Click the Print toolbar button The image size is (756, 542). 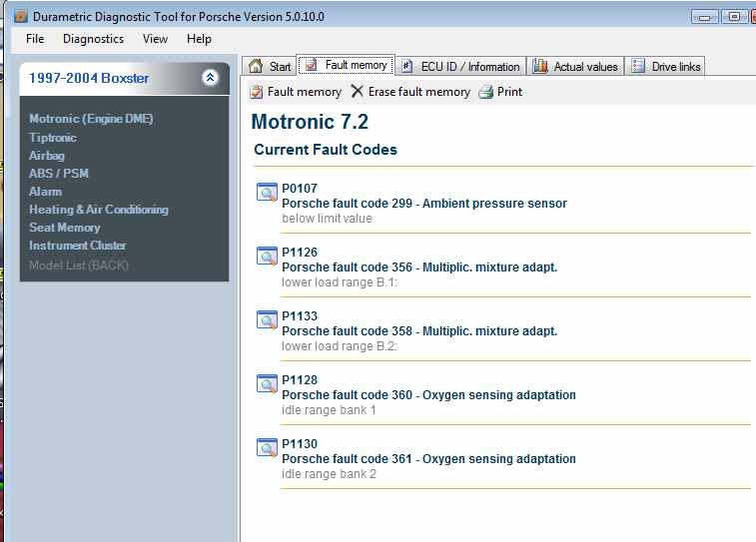coord(500,92)
